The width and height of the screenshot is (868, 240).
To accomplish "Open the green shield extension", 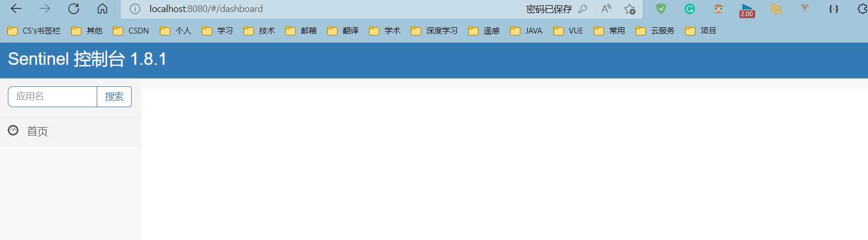I will (x=661, y=9).
